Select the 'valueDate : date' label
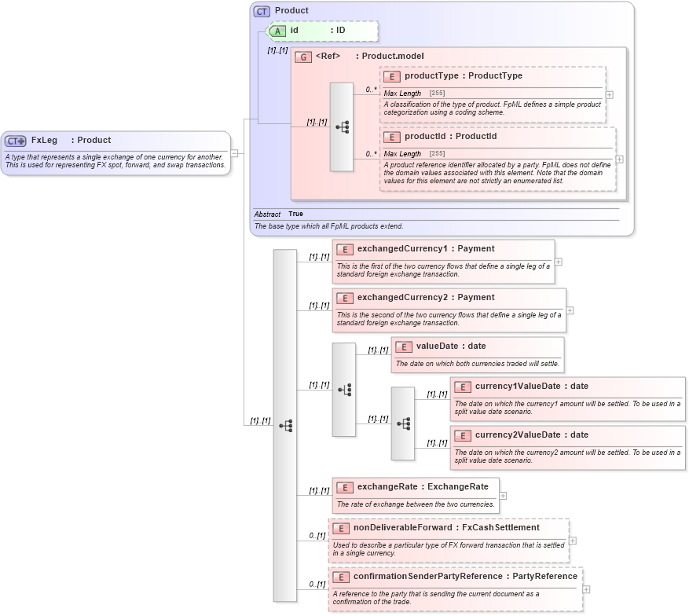The width and height of the screenshot is (689, 616). pos(451,346)
